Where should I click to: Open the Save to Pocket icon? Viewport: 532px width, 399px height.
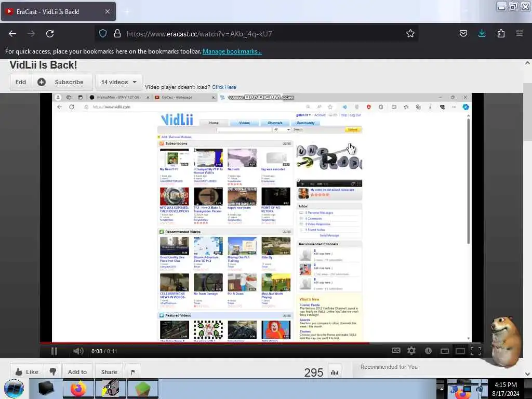(x=463, y=33)
